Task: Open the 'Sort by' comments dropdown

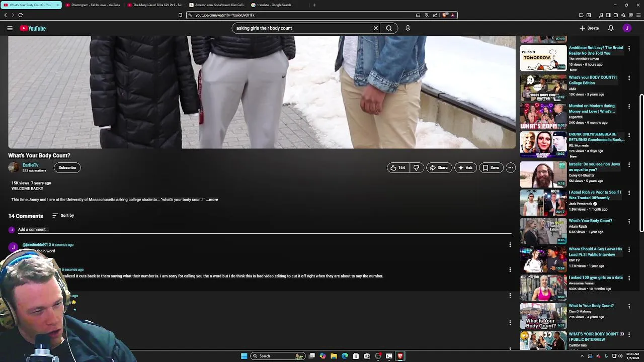Action: pos(63,216)
